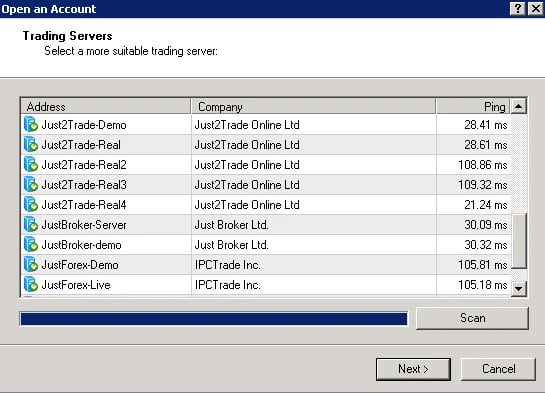Screen dimensions: 545x393
Task: Click the 21.24 ms ping value
Action: pyautogui.click(x=486, y=205)
